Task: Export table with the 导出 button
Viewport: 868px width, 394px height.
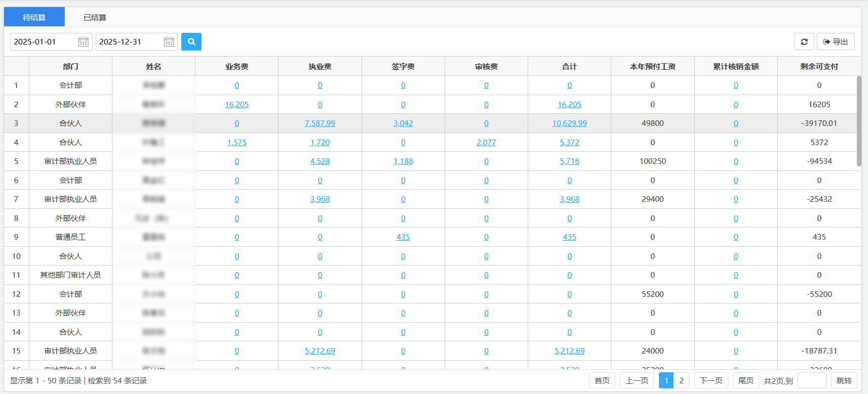Action: click(x=836, y=41)
